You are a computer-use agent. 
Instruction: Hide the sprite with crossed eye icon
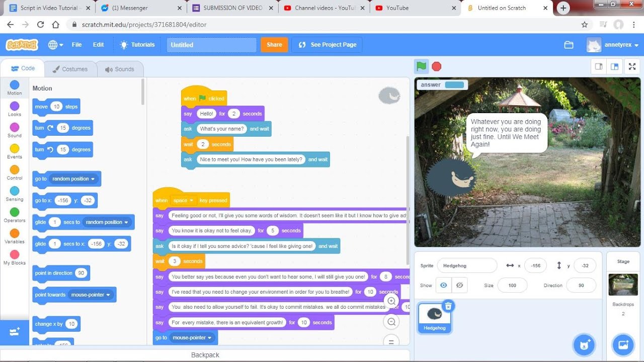point(459,285)
